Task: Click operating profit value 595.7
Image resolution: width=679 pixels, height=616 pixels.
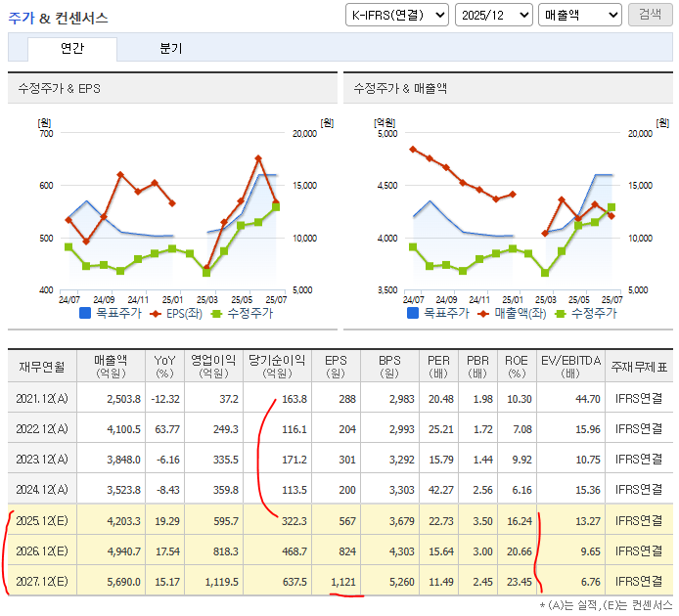Action: pos(226,521)
